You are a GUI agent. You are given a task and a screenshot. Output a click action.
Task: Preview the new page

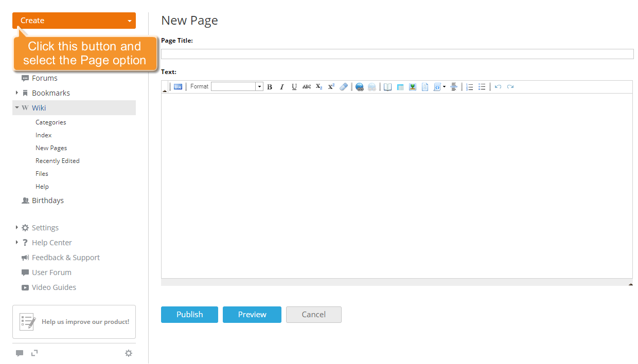tap(252, 315)
